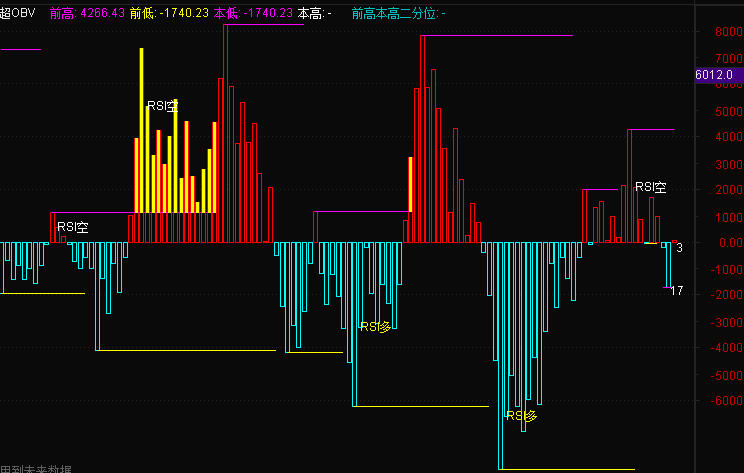This screenshot has height=473, width=744.
Task: Click the 前低 value in header
Action: tap(169, 13)
